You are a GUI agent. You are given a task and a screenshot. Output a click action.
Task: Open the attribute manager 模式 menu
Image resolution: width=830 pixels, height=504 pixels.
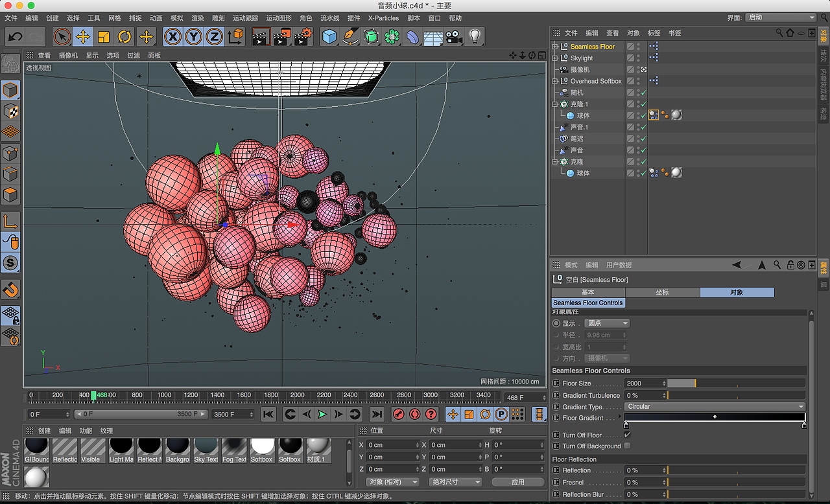571,265
